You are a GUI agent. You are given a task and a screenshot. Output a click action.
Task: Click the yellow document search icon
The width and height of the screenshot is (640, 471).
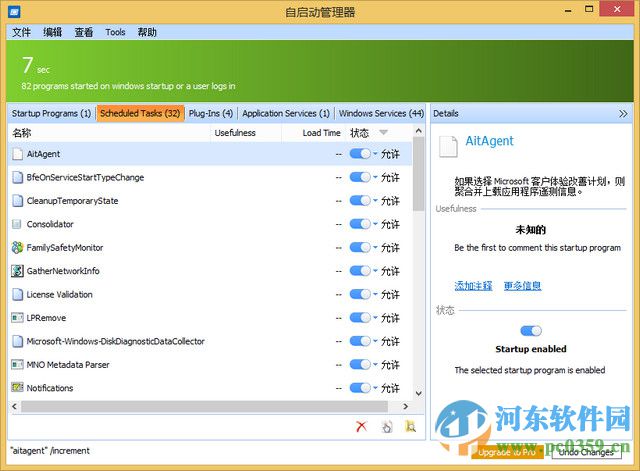coord(410,427)
